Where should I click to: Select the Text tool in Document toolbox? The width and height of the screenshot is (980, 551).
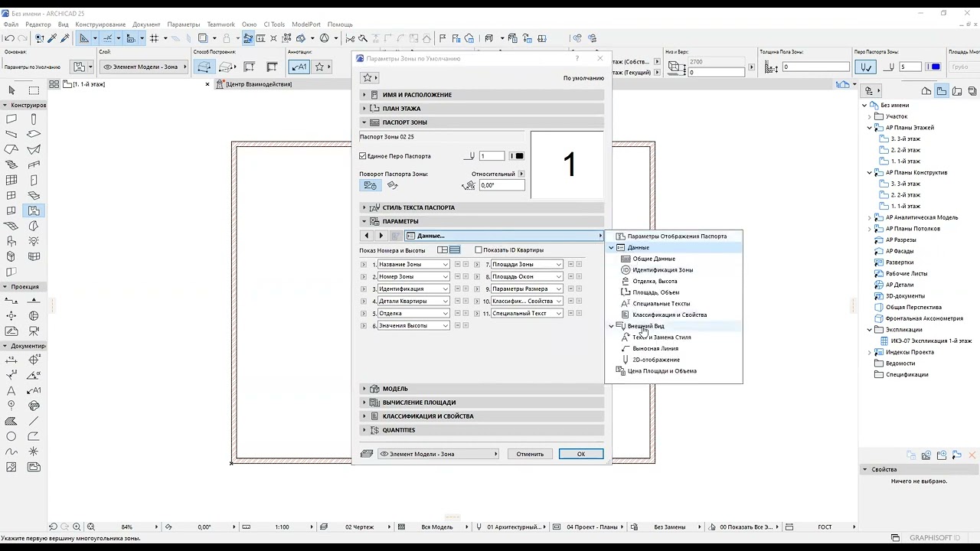pos(11,391)
